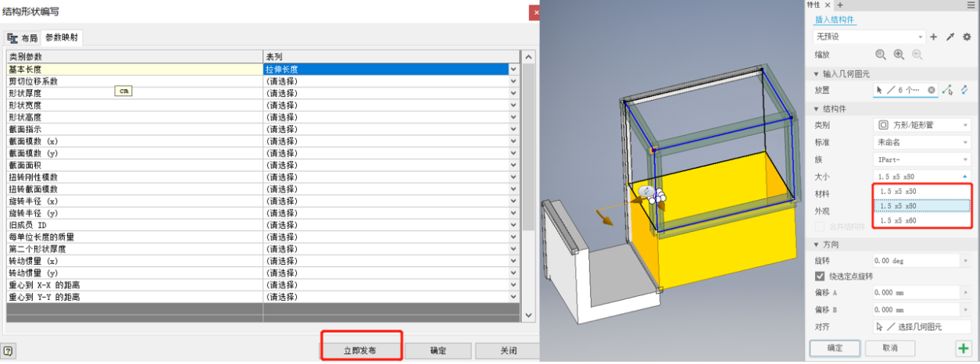Switch to the 布局 tab
This screenshot has height=364, width=980.
point(23,37)
